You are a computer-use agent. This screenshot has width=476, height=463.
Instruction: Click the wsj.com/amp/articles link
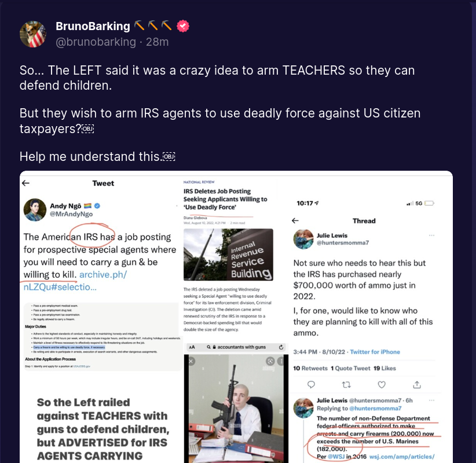click(402, 457)
